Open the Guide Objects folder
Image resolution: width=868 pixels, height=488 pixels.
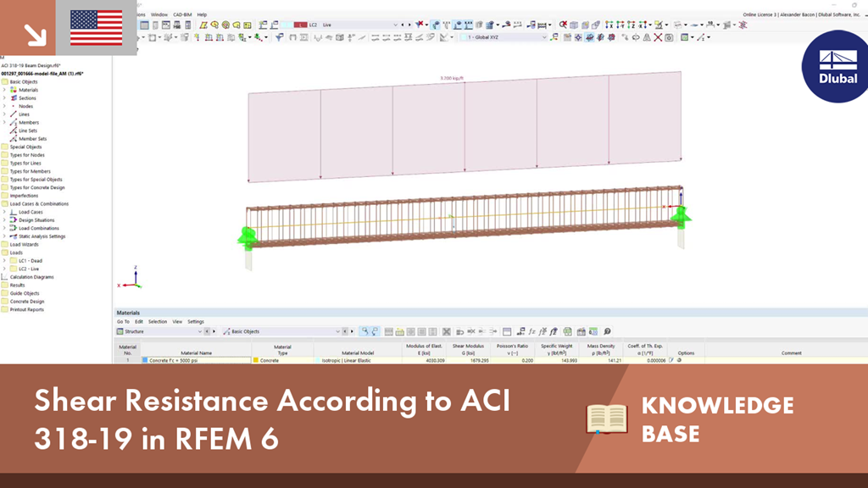point(25,293)
